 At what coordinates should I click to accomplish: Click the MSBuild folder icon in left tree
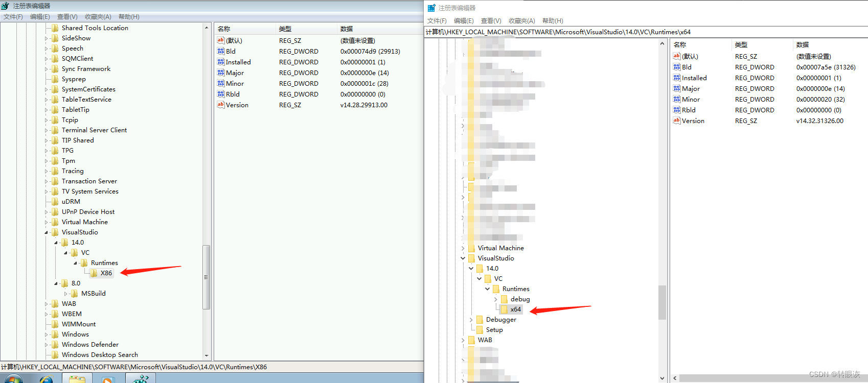tap(75, 293)
